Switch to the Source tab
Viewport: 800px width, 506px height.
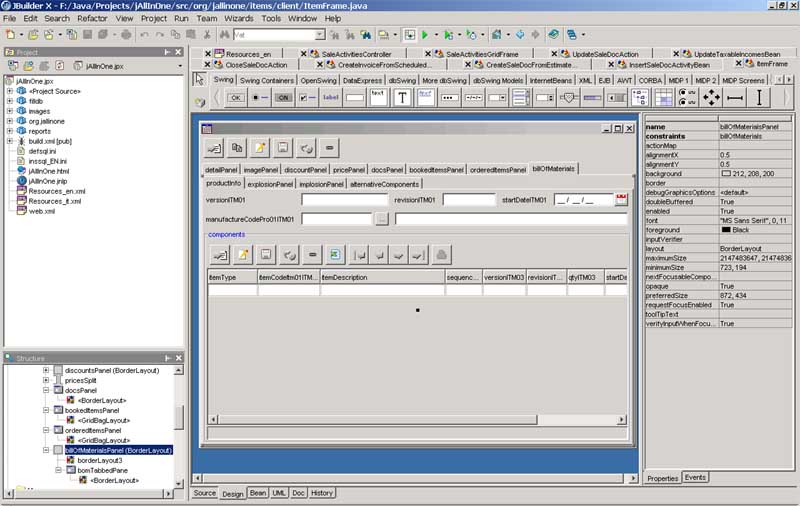pos(205,493)
